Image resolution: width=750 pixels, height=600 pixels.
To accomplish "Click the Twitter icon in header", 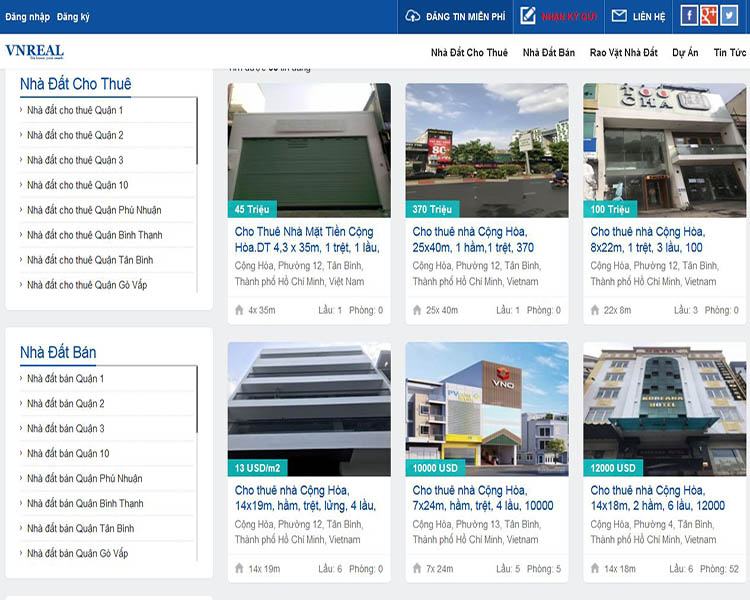I will pyautogui.click(x=729, y=15).
